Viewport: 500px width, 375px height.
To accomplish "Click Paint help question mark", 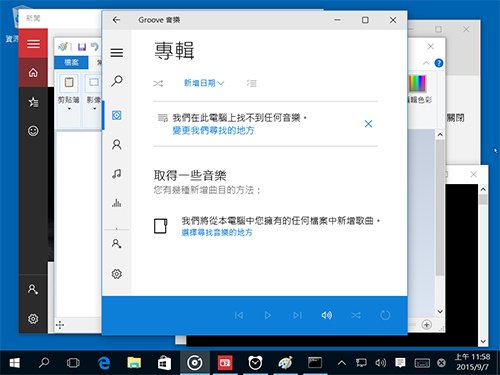I will 439,63.
